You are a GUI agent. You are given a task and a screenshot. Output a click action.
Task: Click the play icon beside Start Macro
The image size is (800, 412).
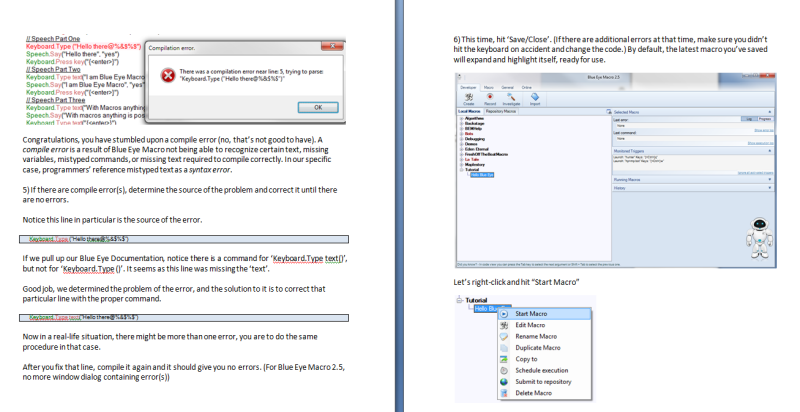click(504, 314)
